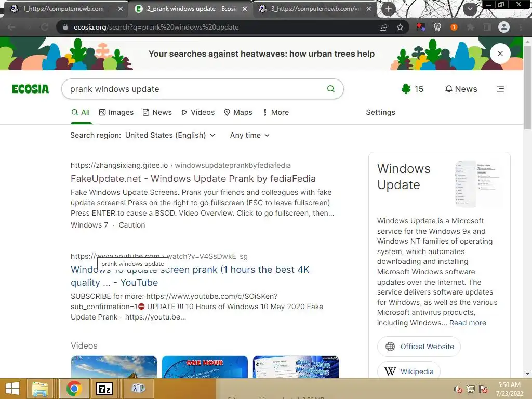Viewport: 532px width, 399px height.
Task: Go back to previous page
Action: [x=11, y=27]
